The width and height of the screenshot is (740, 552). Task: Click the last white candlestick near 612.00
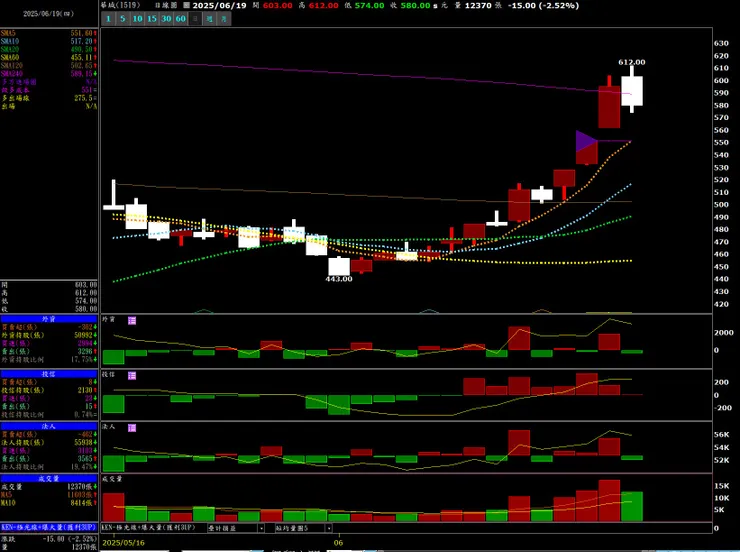point(632,91)
